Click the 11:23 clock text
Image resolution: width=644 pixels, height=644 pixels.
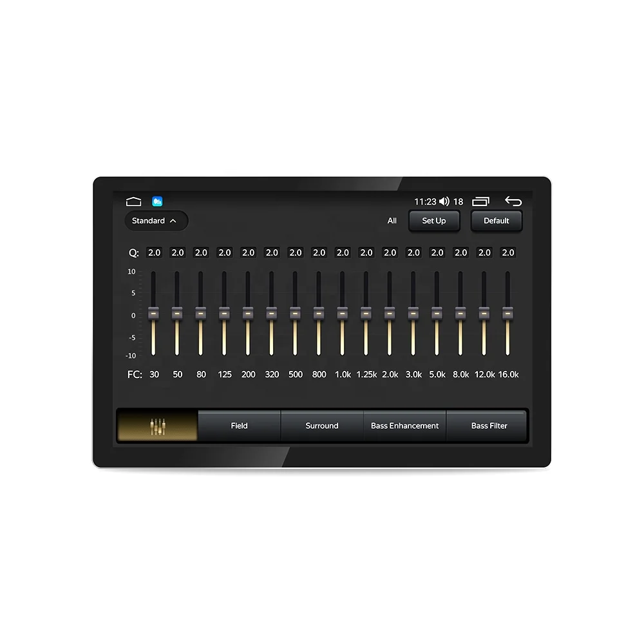425,202
